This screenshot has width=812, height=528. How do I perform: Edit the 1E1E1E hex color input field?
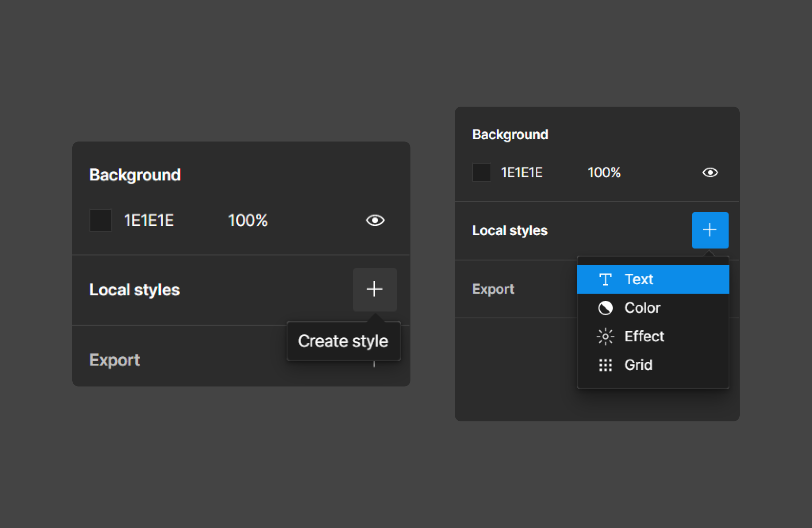click(150, 220)
